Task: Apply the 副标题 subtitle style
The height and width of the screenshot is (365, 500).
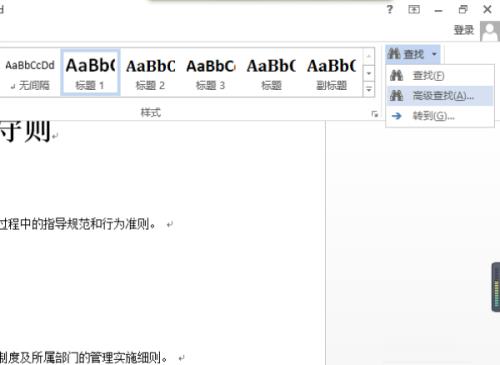Action: pos(331,73)
